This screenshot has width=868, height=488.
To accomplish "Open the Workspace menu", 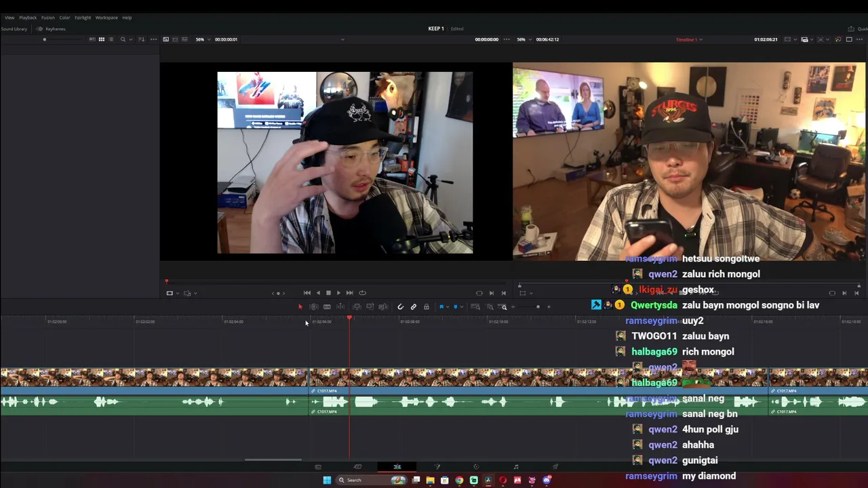I will pyautogui.click(x=106, y=18).
